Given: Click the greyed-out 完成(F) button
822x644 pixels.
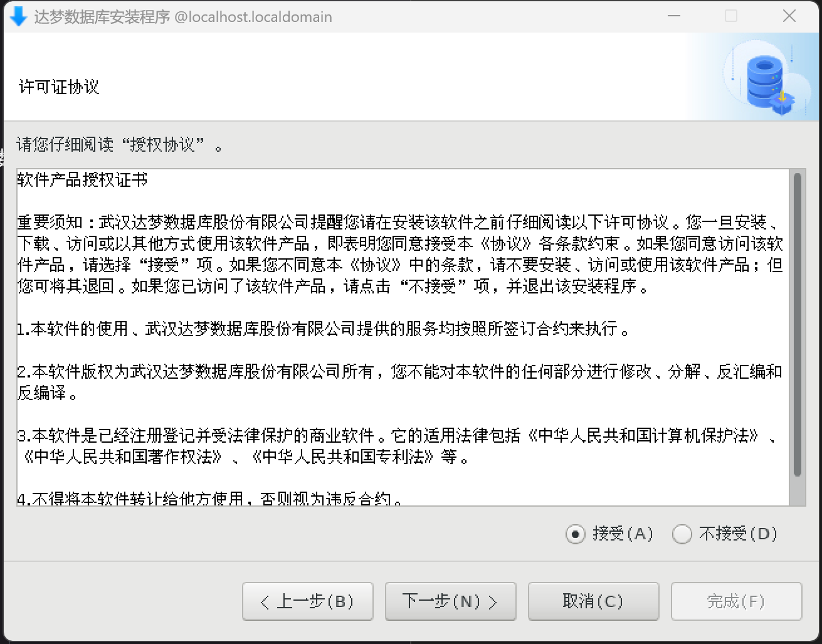Looking at the screenshot, I should pyautogui.click(x=737, y=601).
